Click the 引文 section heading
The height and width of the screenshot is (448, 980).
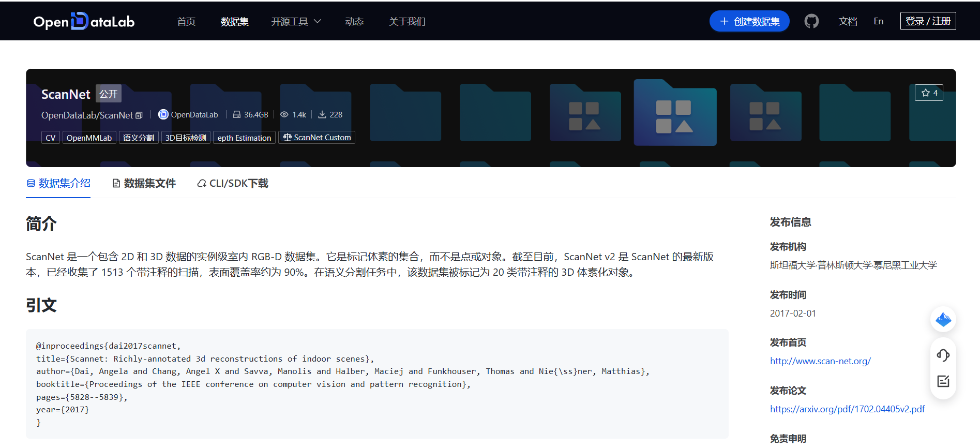[x=41, y=305]
